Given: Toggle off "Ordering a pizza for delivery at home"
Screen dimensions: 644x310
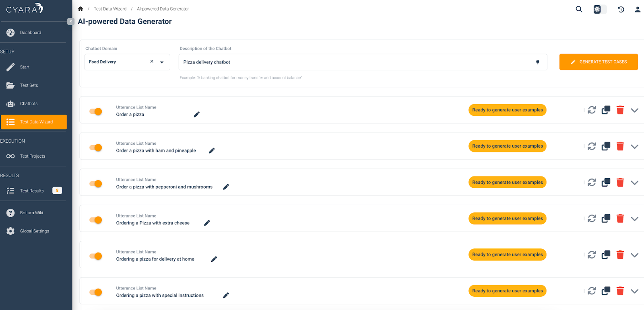Looking at the screenshot, I should pos(95,256).
